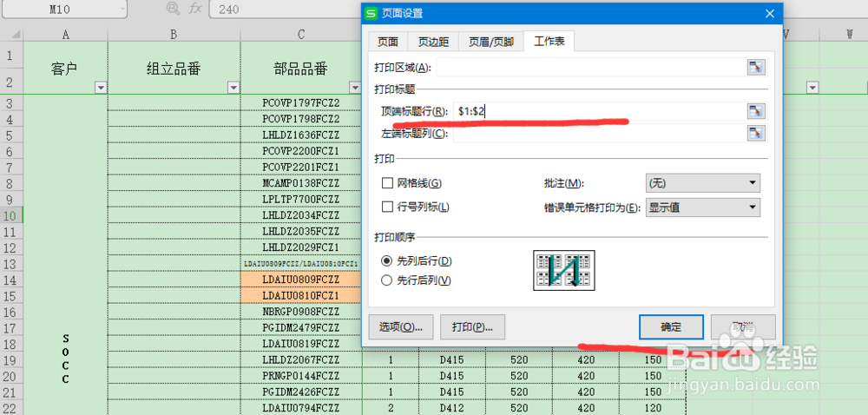The width and height of the screenshot is (868, 415).
Task: Click cell MCAMP0138FCZZ
Action: (x=301, y=183)
